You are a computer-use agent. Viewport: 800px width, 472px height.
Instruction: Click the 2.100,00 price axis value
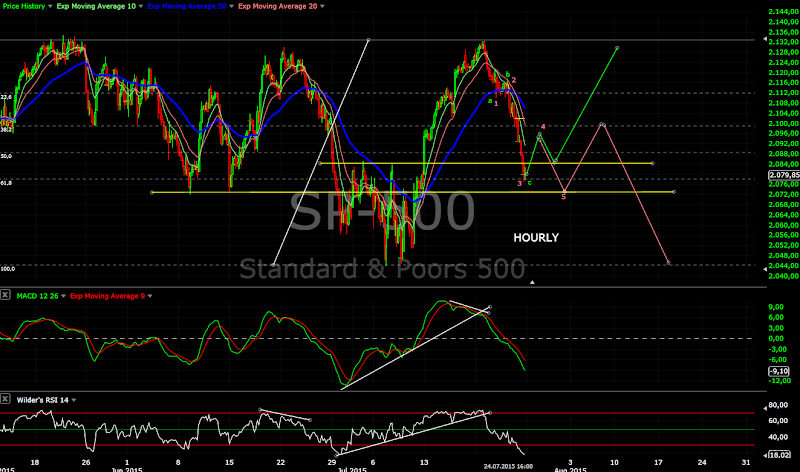point(784,123)
